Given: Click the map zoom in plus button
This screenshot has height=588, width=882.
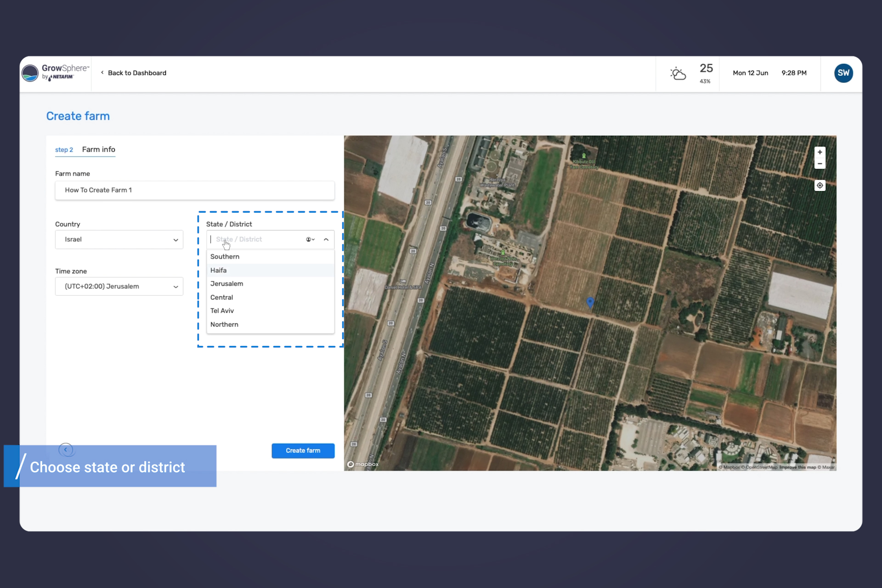Looking at the screenshot, I should click(x=820, y=153).
